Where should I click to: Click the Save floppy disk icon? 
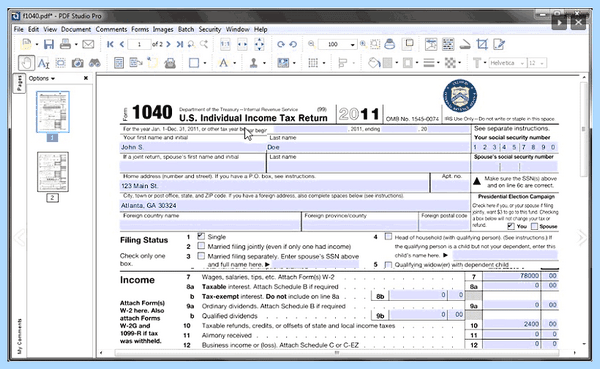pyautogui.click(x=49, y=44)
